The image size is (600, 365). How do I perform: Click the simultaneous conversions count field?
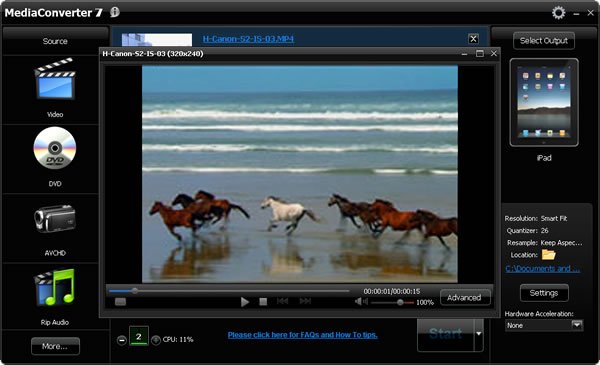(139, 336)
